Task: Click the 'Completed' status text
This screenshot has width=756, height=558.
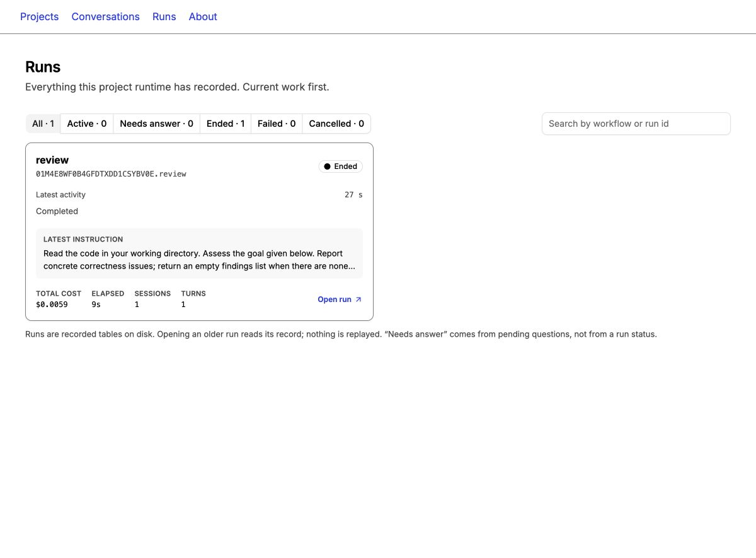Action: 57,211
